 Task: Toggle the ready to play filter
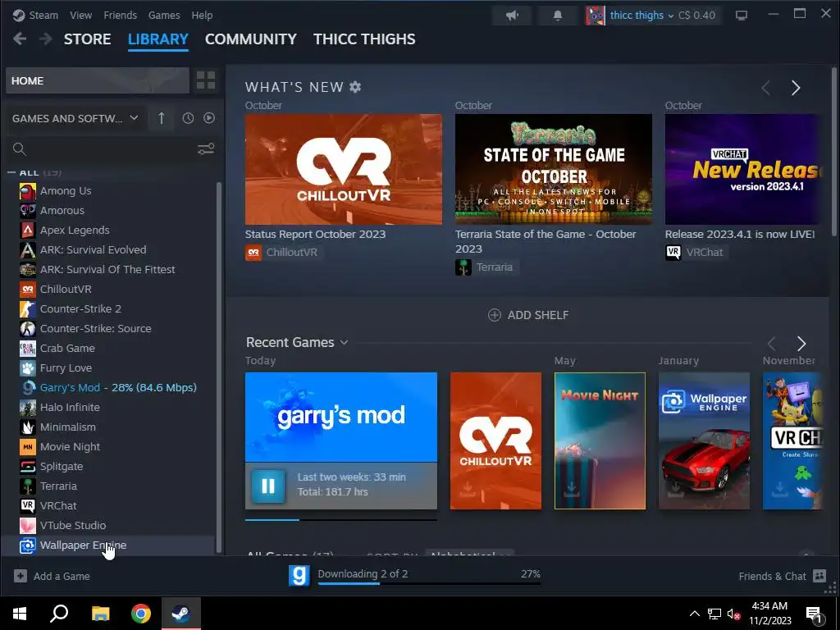tap(209, 118)
